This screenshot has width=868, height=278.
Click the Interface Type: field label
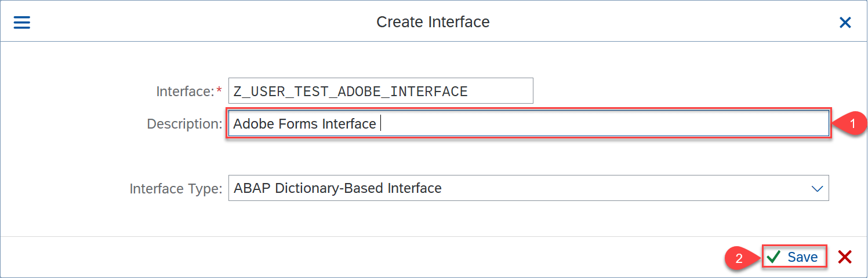[176, 189]
